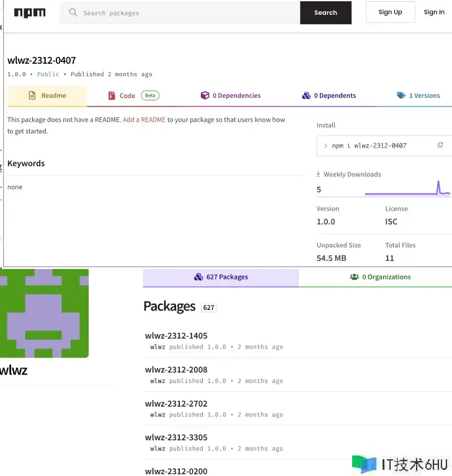The height and width of the screenshot is (476, 452).
Task: Click the wlwz avatar image
Action: tap(45, 313)
